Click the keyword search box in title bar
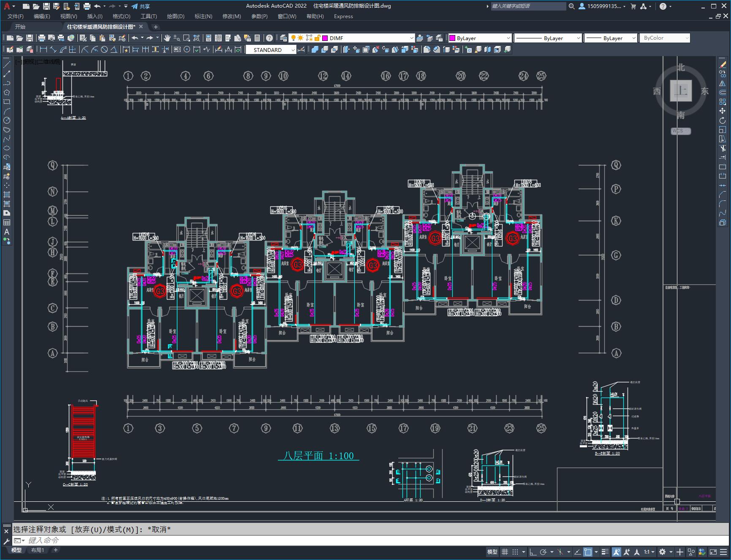 tap(528, 6)
